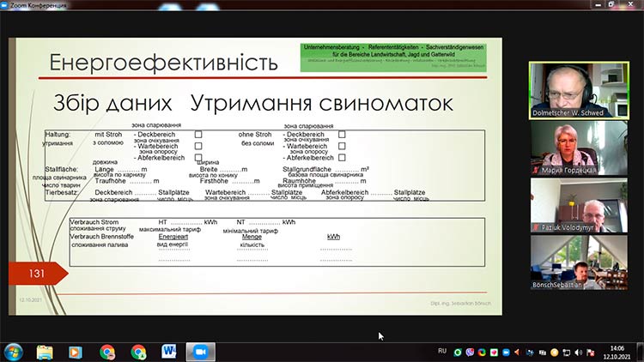Click the underlined Menge column label
The height and width of the screenshot is (362, 644).
pos(252,237)
